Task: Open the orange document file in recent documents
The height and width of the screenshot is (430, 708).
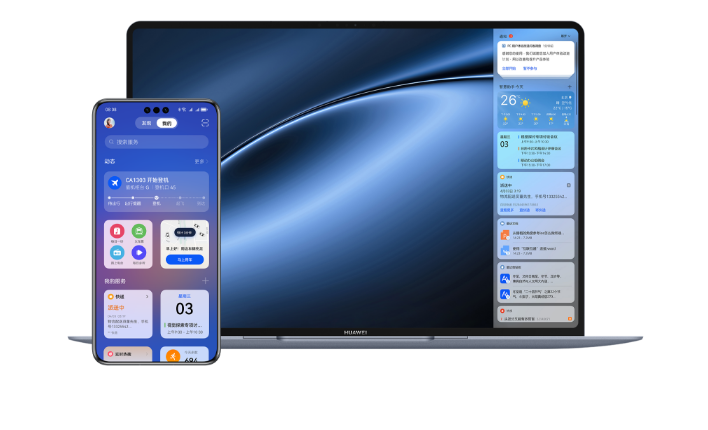Action: tap(505, 235)
